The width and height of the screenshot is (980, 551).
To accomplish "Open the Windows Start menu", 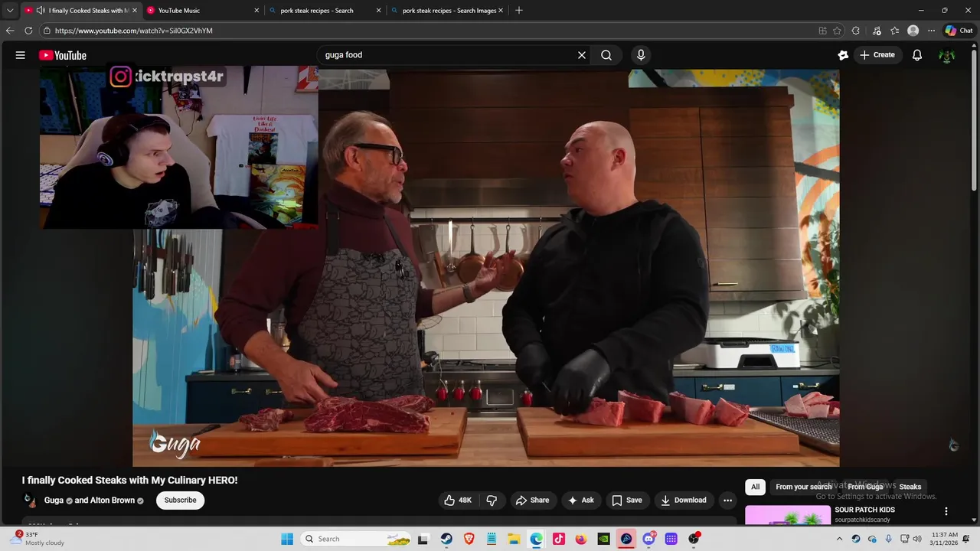I will [x=287, y=539].
